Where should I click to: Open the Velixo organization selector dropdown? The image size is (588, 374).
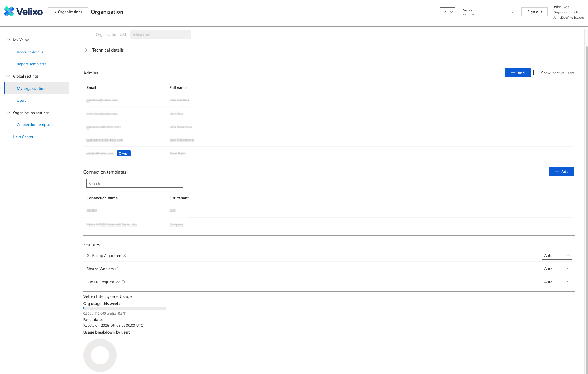pyautogui.click(x=488, y=12)
